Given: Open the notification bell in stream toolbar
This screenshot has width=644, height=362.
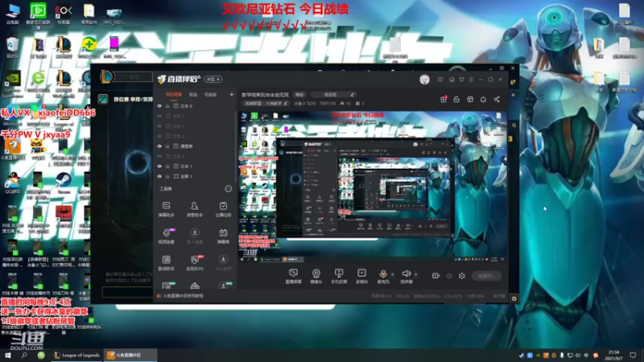Looking at the screenshot, I should [x=484, y=99].
